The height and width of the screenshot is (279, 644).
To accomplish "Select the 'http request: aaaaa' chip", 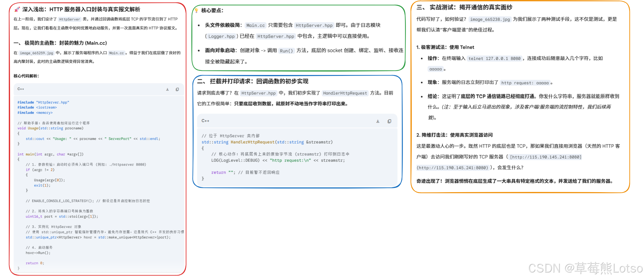I will pos(525,83).
